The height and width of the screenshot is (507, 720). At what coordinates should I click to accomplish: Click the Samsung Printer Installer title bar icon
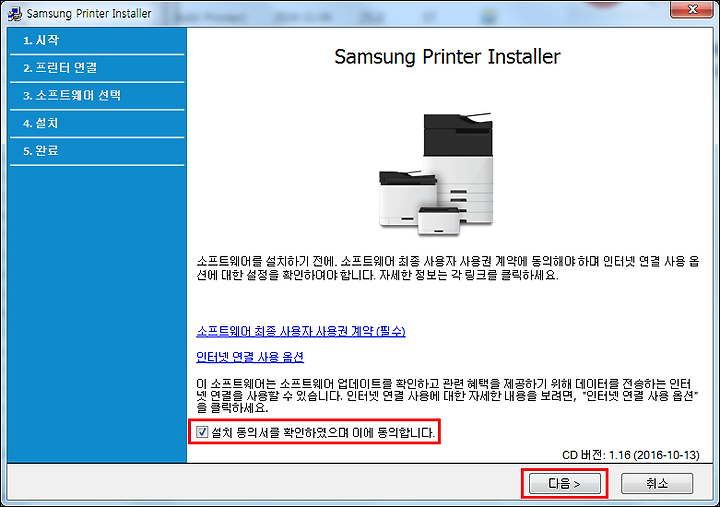tap(15, 14)
